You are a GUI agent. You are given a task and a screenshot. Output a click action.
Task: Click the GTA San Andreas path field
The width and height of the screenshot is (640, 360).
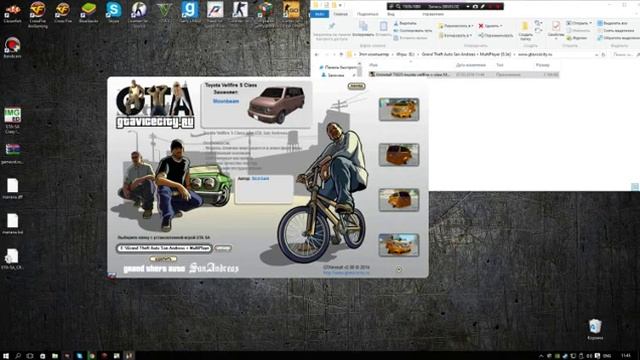point(164,248)
